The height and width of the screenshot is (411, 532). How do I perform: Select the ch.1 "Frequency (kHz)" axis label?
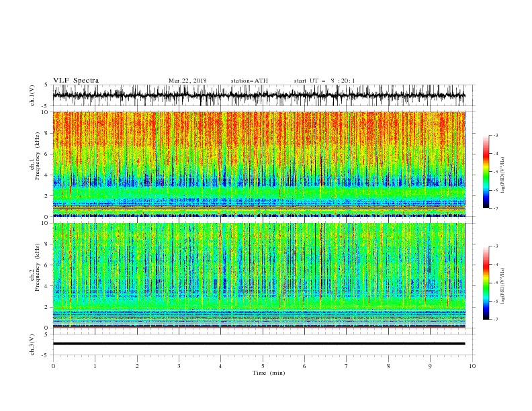[x=37, y=156]
